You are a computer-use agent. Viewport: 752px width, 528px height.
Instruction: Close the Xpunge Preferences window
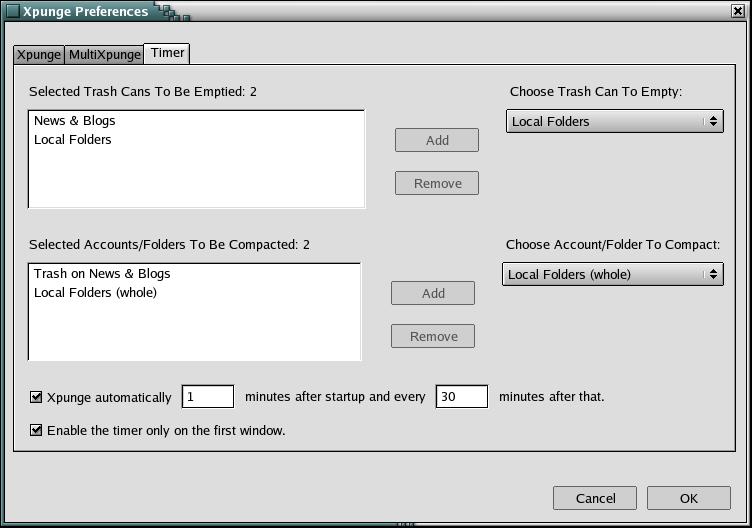pyautogui.click(x=738, y=11)
